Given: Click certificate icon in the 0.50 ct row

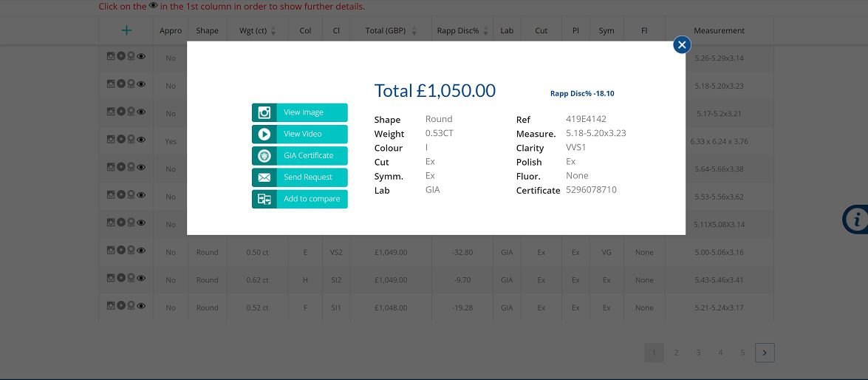Looking at the screenshot, I should (131, 251).
